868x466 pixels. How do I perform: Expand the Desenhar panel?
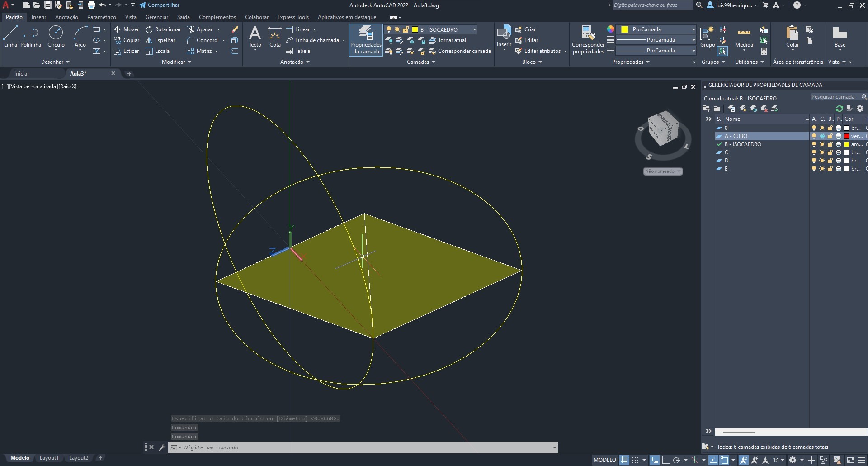tap(55, 62)
